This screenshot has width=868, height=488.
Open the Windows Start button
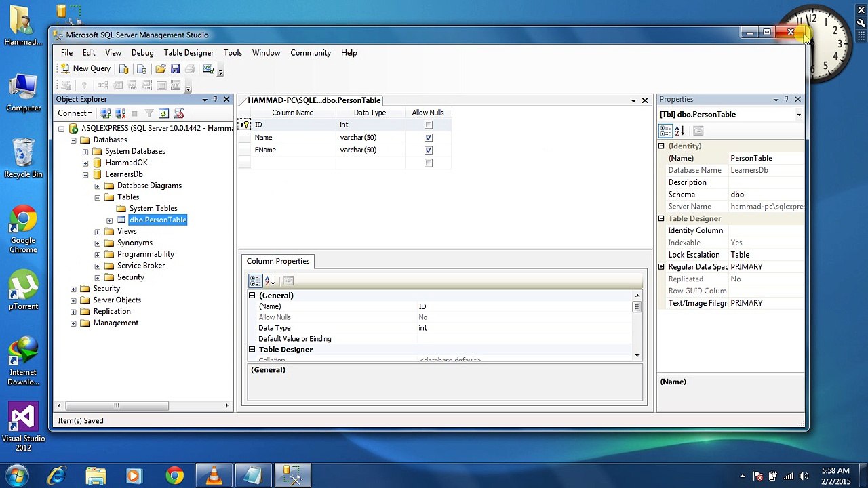click(16, 476)
